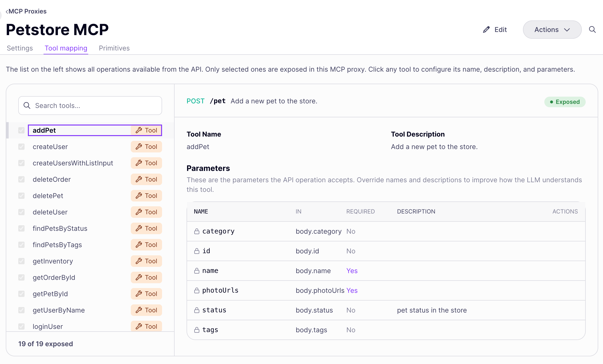The height and width of the screenshot is (364, 603).
Task: Click the Tool badge for loginUser
Action: click(x=146, y=326)
